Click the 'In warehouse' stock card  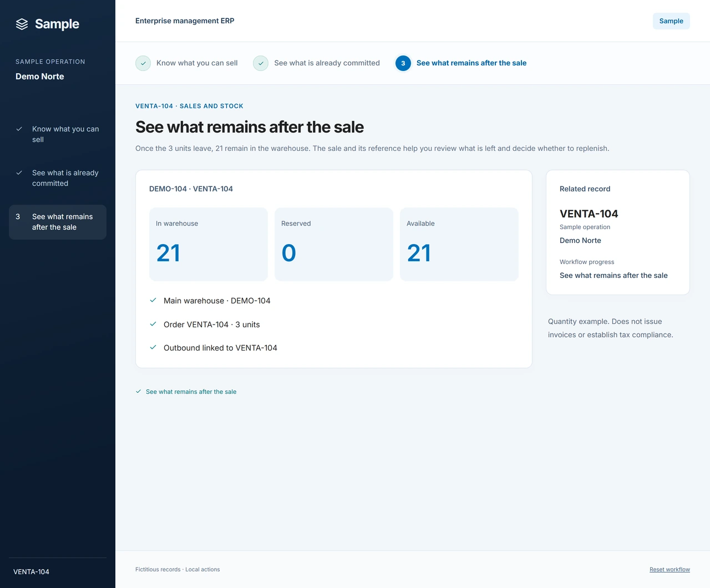(209, 244)
